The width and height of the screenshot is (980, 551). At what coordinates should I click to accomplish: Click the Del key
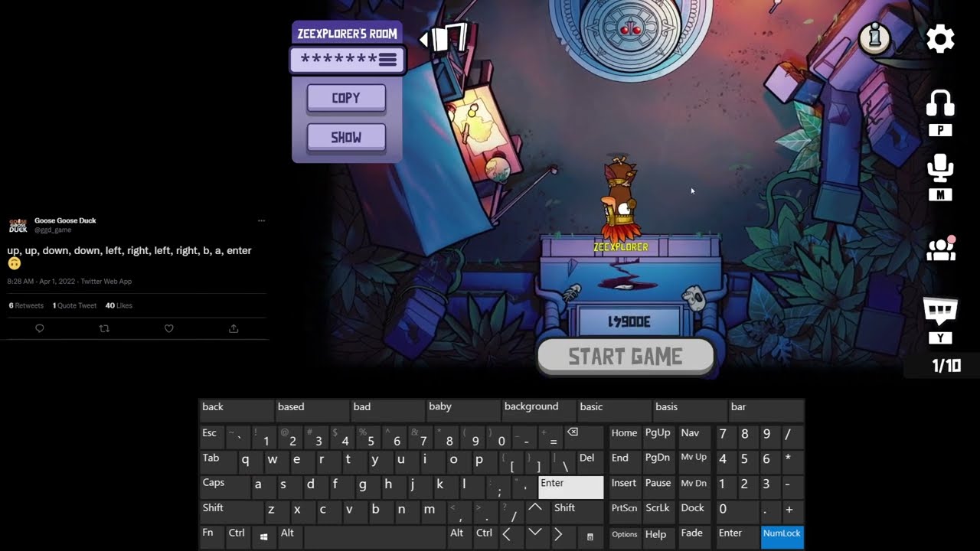point(590,461)
